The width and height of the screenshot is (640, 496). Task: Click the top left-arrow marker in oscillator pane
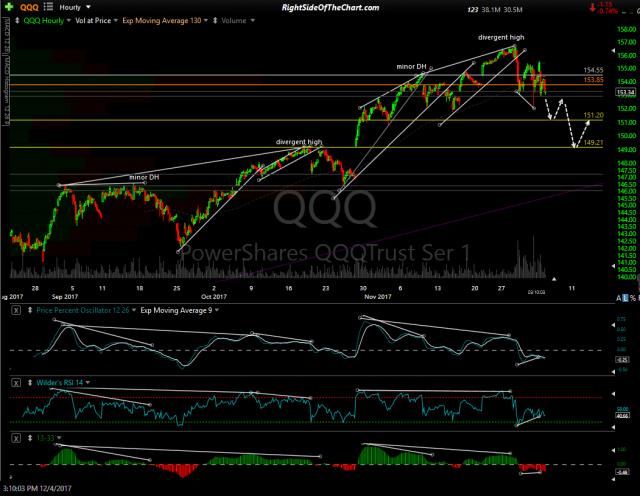613,325
